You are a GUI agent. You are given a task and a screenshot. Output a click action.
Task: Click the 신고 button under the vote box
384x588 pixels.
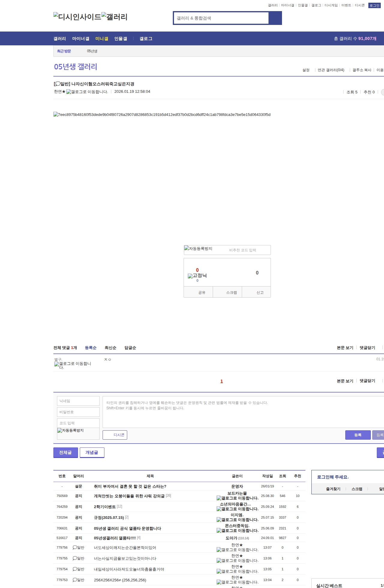pos(260,292)
